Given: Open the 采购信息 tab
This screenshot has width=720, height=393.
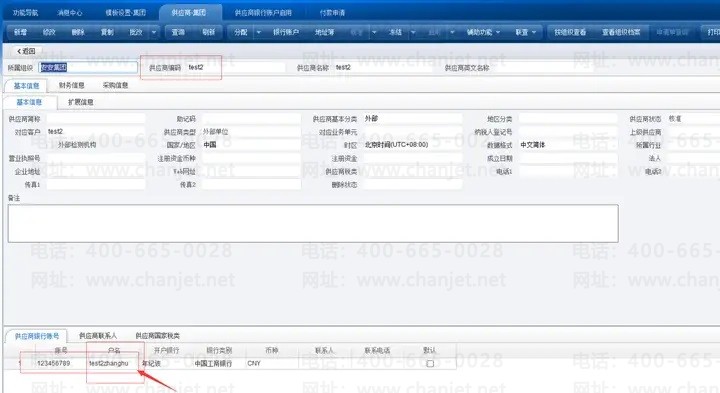Looking at the screenshot, I should [x=115, y=85].
